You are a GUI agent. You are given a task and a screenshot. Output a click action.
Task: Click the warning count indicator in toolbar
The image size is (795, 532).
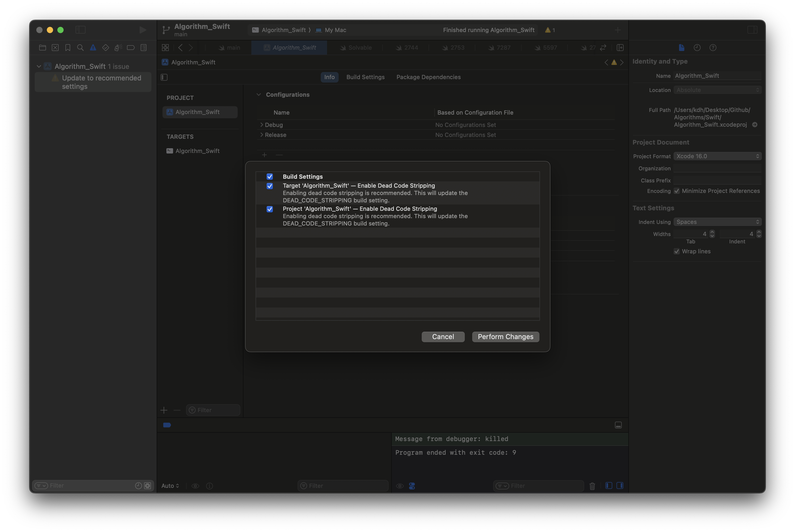pyautogui.click(x=550, y=30)
